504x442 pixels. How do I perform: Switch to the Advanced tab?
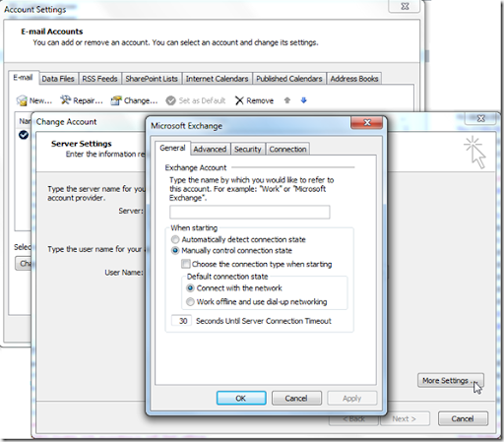click(x=210, y=149)
